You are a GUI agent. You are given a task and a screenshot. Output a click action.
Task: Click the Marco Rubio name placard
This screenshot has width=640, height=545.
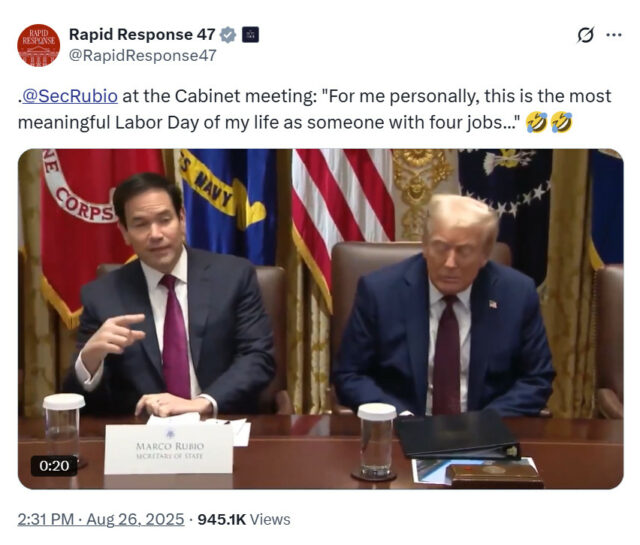tap(169, 449)
